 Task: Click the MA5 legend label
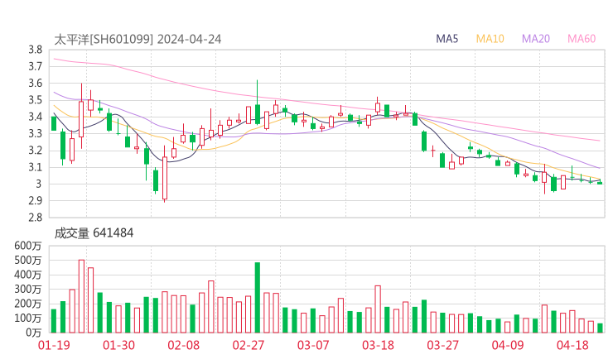click(446, 39)
